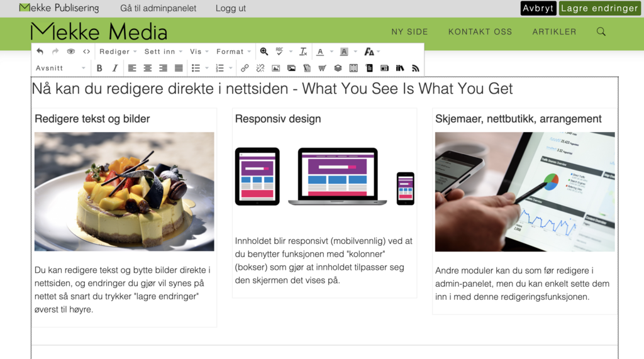
Task: Click the main heading 'Nå kan du redigere'
Action: (272, 89)
